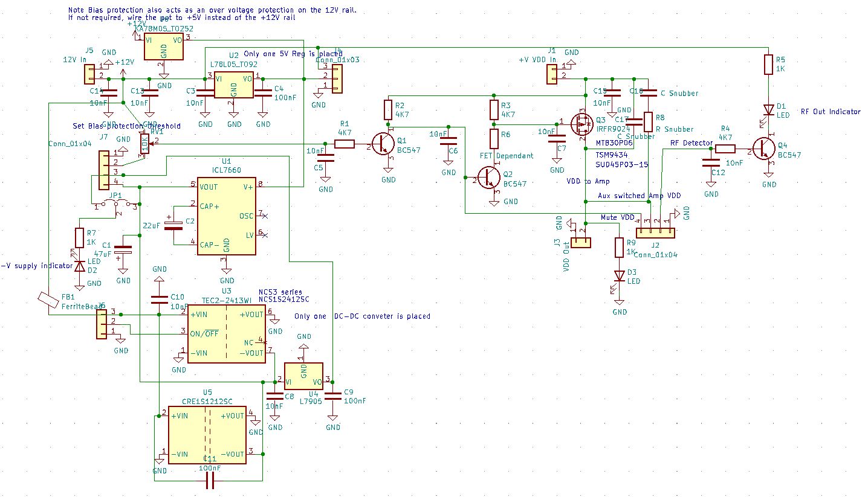Screen dimensions: 868x497
Task: Select the U5 CRE1S1212SC converter block
Action: (206, 434)
